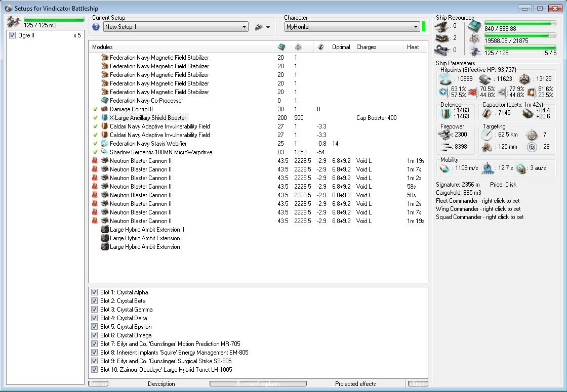The height and width of the screenshot is (392, 567).
Task: Click the shield hitpoints icon showing 10869
Action: [445, 79]
